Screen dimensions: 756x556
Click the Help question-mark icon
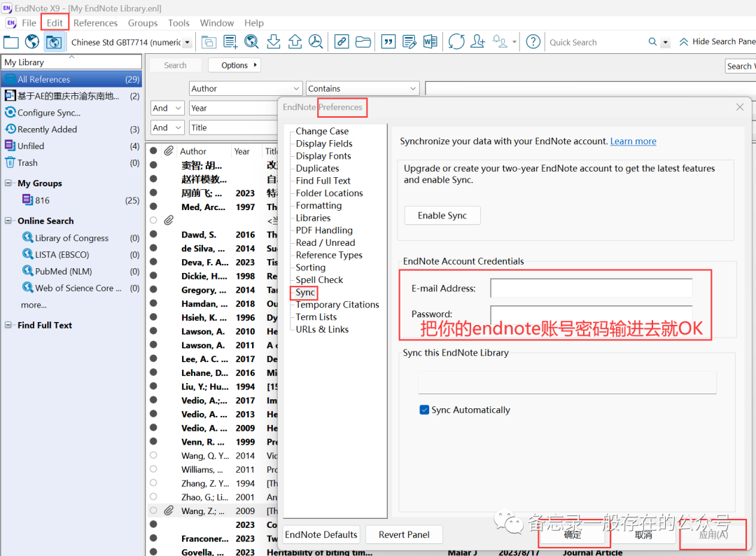coord(533,42)
